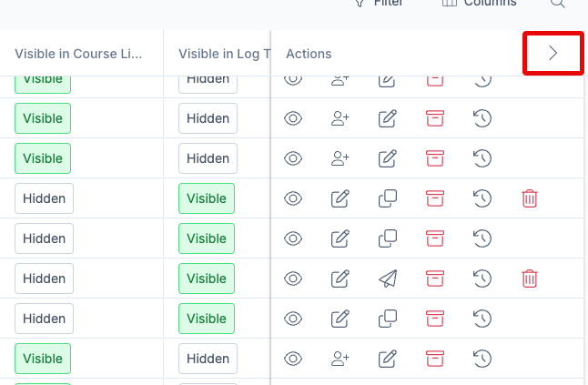The height and width of the screenshot is (385, 588).
Task: Click the eye icon in the bottommost complete row
Action: pos(293,359)
